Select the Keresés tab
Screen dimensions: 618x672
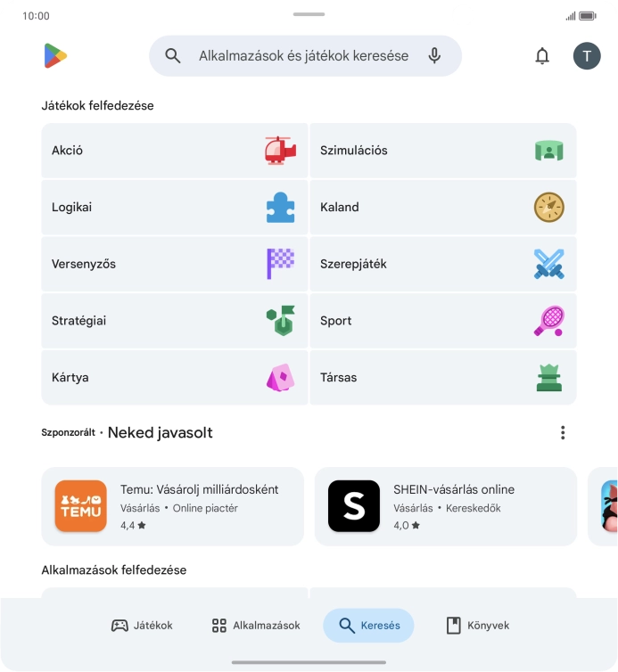[x=368, y=626]
